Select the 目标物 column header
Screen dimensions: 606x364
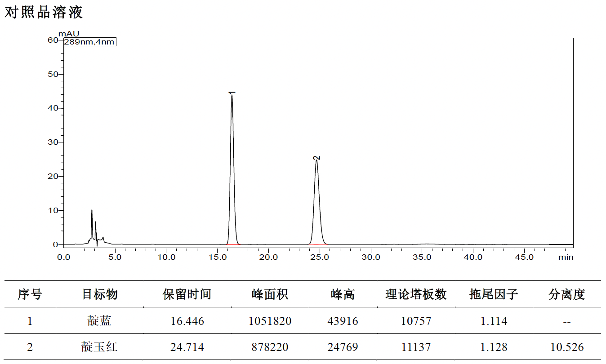click(x=99, y=294)
